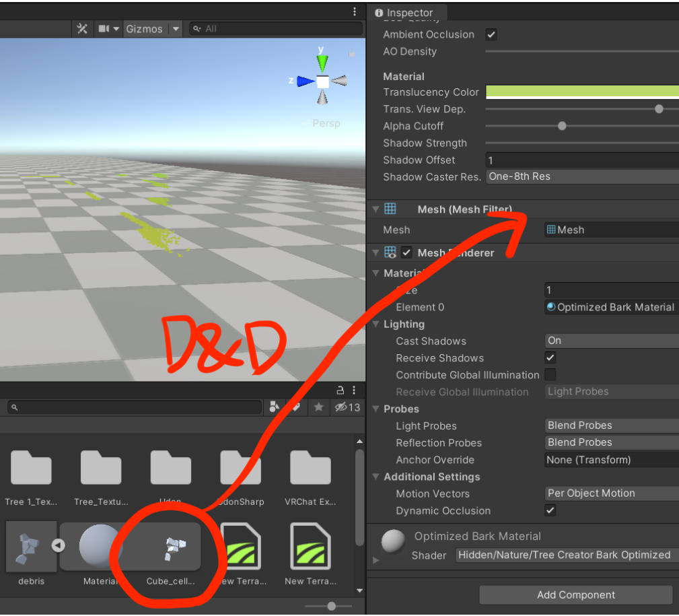Switch projection via Persp label
Image resolution: width=679 pixels, height=616 pixels.
coord(326,123)
